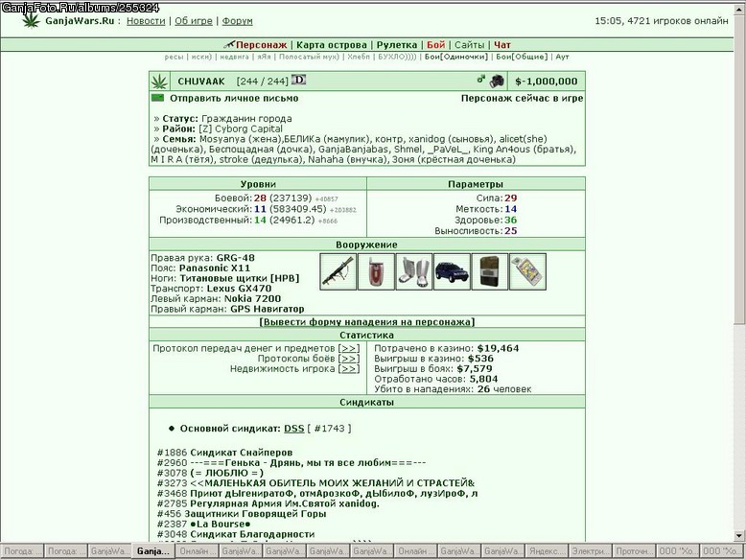Switch to first Погода browser tab
Viewport: 746px width, 560px height.
point(22,551)
